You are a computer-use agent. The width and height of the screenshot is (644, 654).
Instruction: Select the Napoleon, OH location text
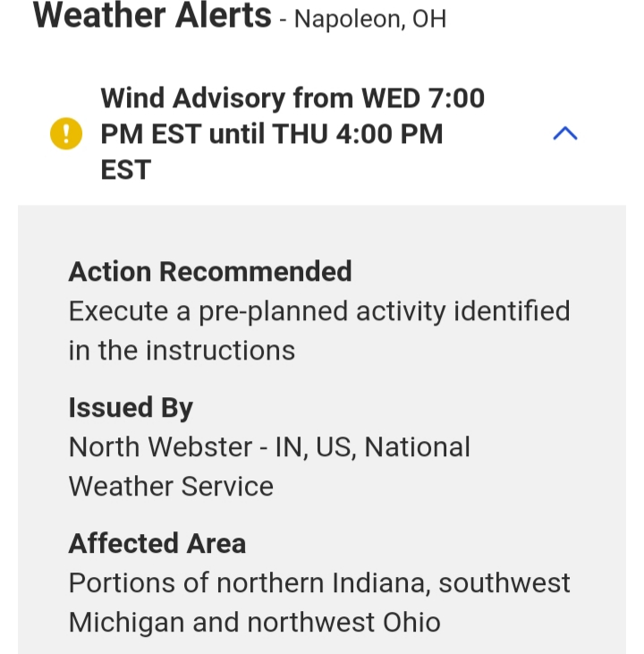click(x=369, y=18)
